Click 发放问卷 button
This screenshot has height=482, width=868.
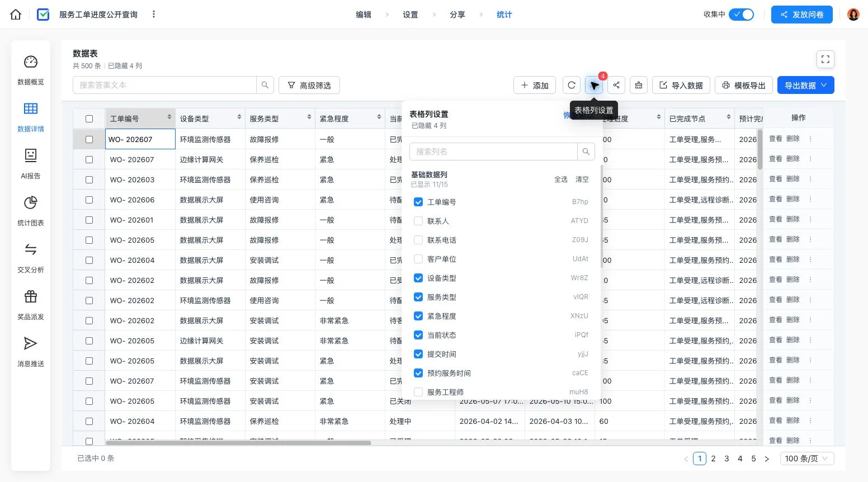(802, 15)
